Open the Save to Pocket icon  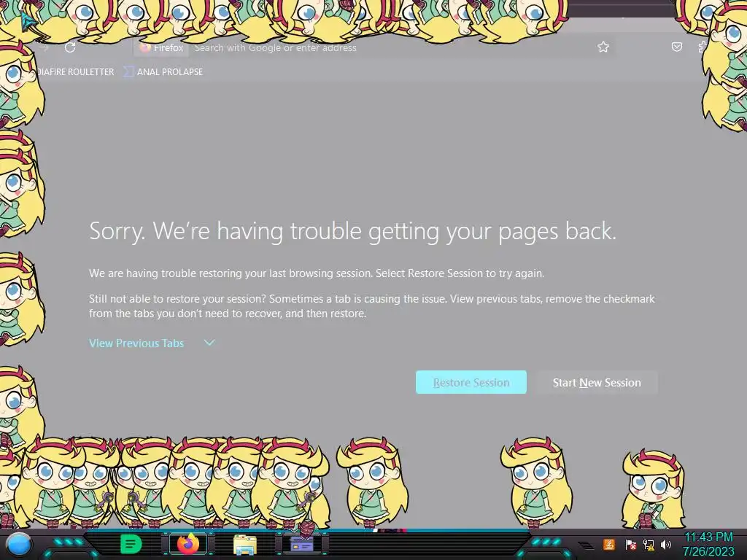(x=676, y=47)
